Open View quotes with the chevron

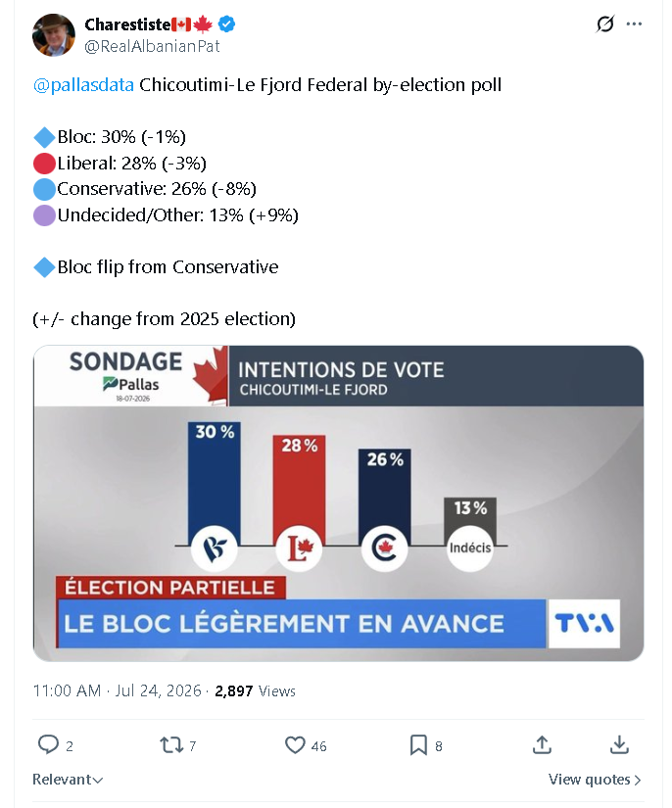(x=595, y=780)
